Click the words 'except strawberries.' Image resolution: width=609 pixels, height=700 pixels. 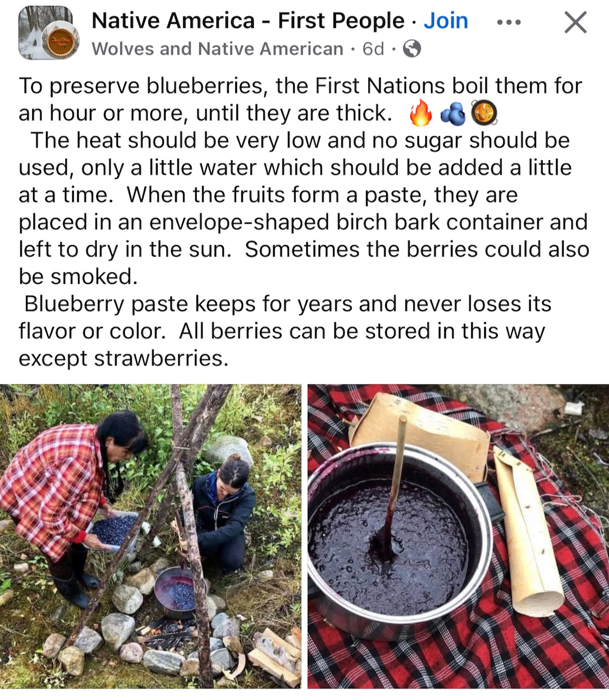point(123,358)
